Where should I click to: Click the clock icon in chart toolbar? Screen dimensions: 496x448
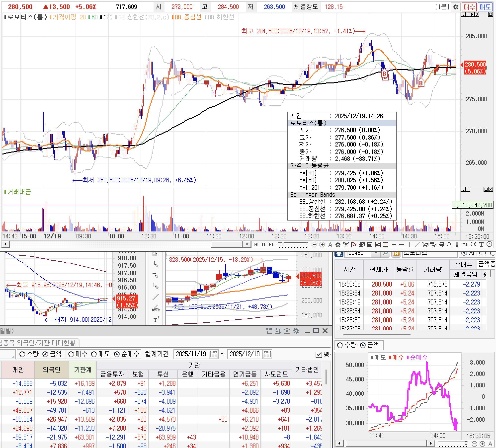(x=489, y=245)
